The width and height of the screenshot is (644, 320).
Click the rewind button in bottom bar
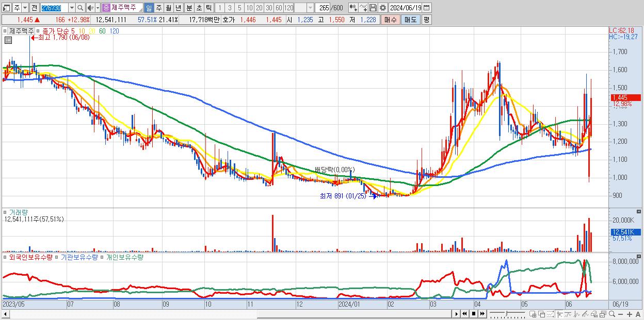point(464,314)
